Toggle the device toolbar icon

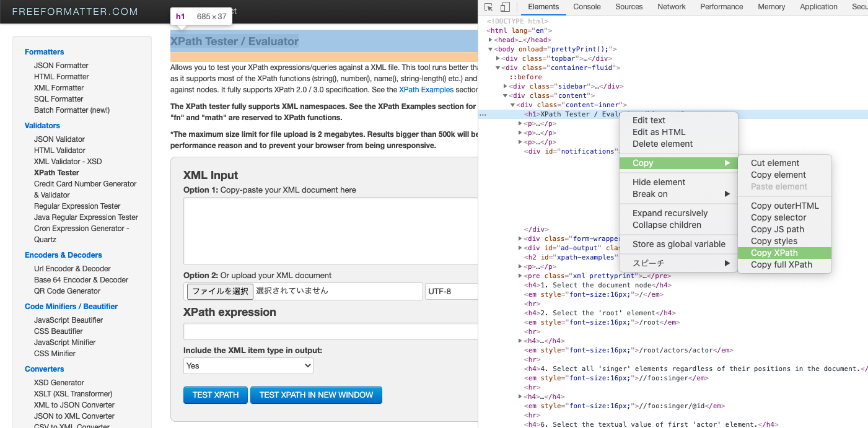tap(505, 7)
